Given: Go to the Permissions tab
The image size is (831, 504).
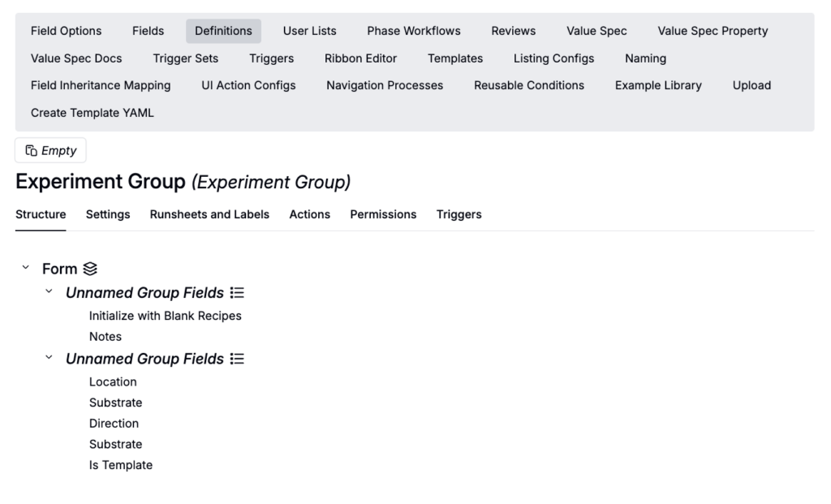Looking at the screenshot, I should tap(383, 214).
